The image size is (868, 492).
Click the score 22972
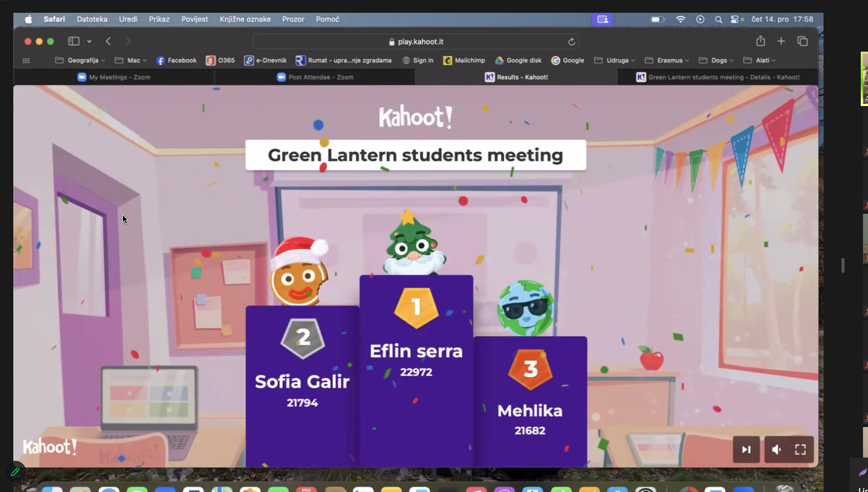tap(416, 372)
